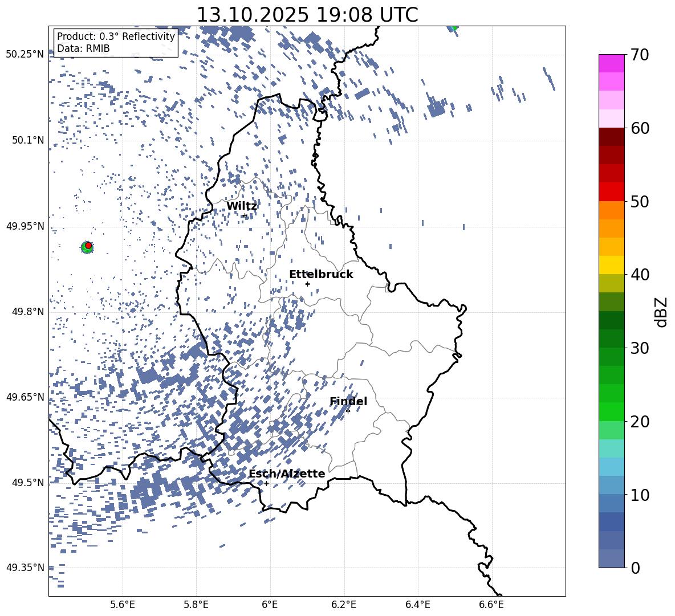Click the 6°E longitude label
The image size is (675, 616).
270,605
